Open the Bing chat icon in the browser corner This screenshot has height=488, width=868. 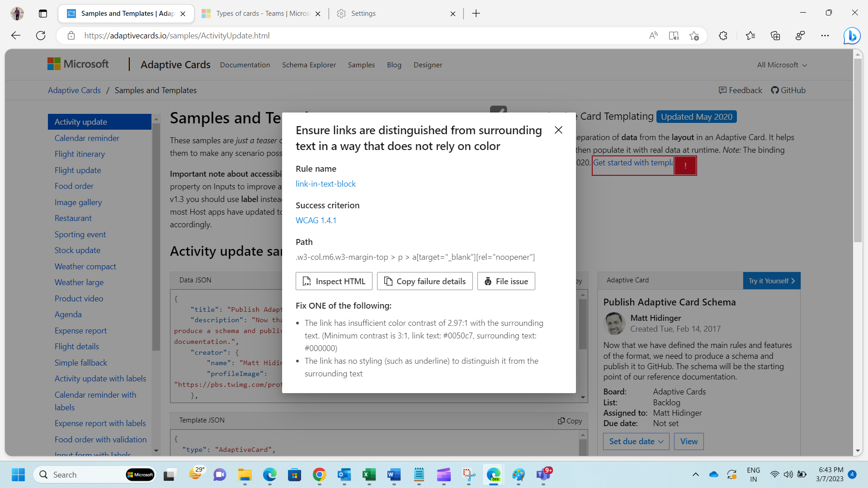pyautogui.click(x=852, y=36)
